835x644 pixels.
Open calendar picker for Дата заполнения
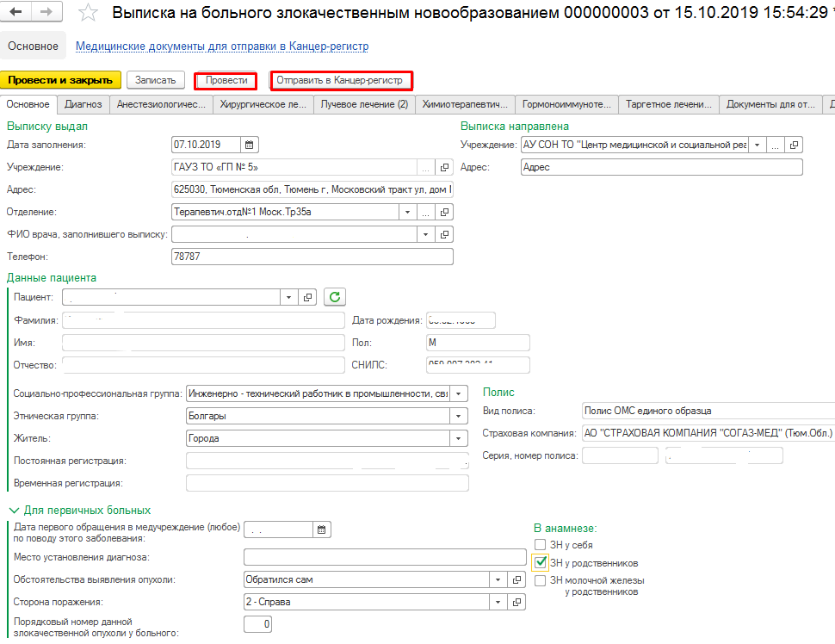pos(249,145)
